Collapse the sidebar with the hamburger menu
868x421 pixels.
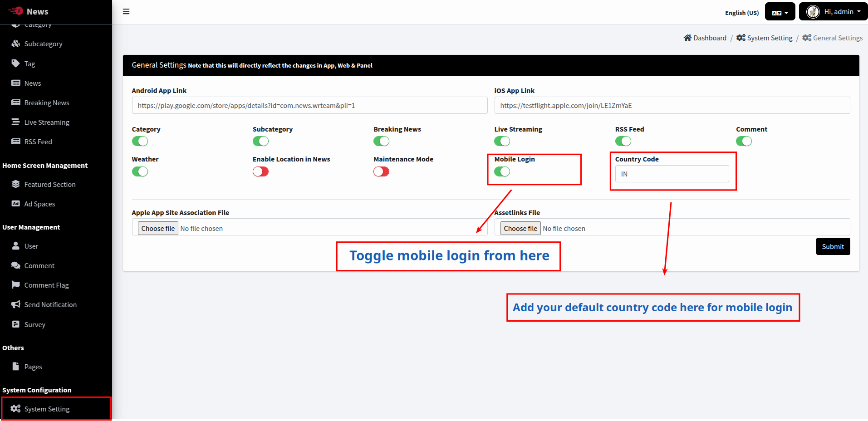pos(126,11)
